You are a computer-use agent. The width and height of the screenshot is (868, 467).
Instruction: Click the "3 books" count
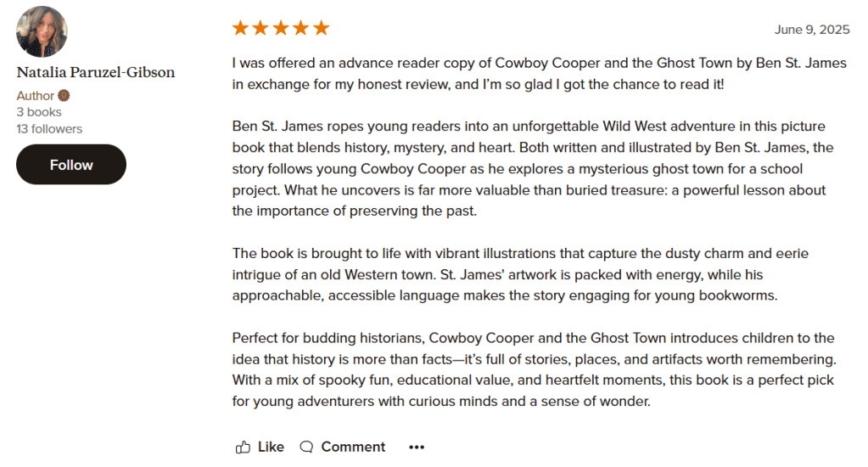[x=39, y=112]
